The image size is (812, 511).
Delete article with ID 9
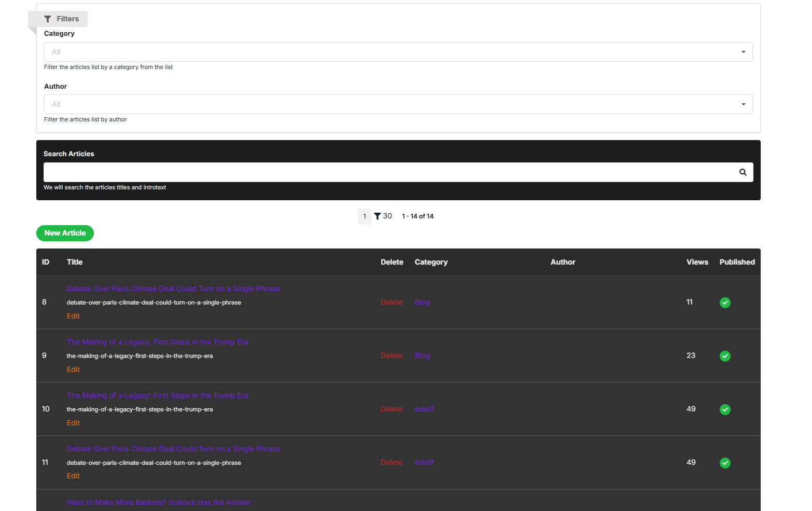[391, 355]
